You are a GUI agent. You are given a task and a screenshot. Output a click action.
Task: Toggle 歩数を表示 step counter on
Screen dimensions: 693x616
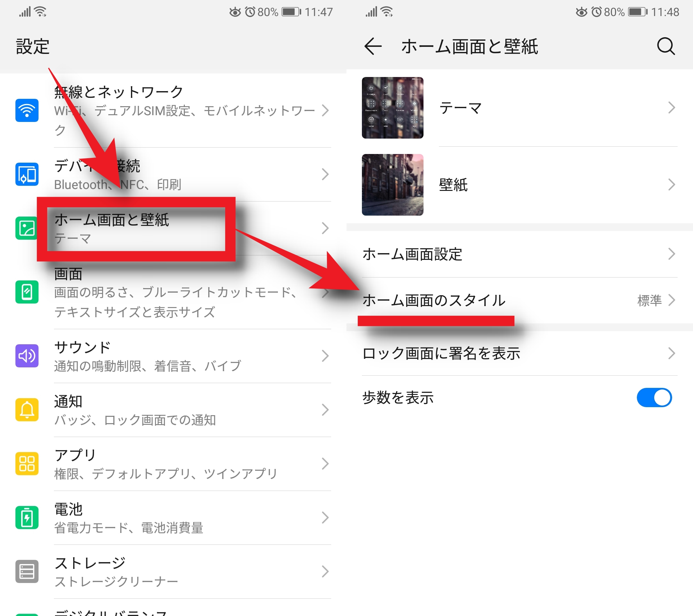click(x=654, y=398)
